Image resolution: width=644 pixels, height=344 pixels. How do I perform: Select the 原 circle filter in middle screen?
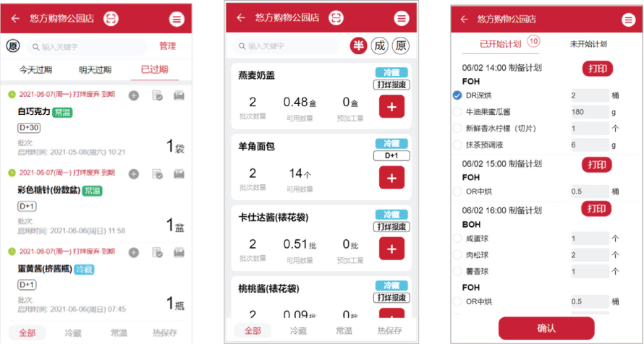pos(401,46)
